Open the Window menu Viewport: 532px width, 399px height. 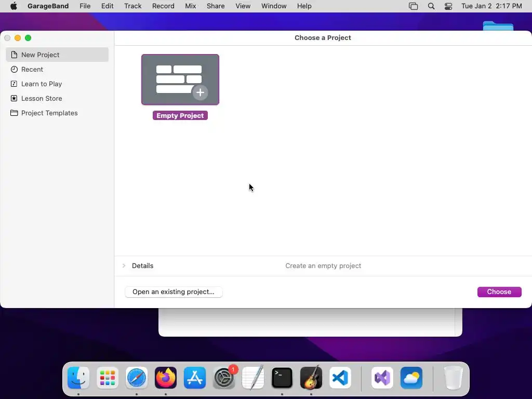[x=274, y=6]
